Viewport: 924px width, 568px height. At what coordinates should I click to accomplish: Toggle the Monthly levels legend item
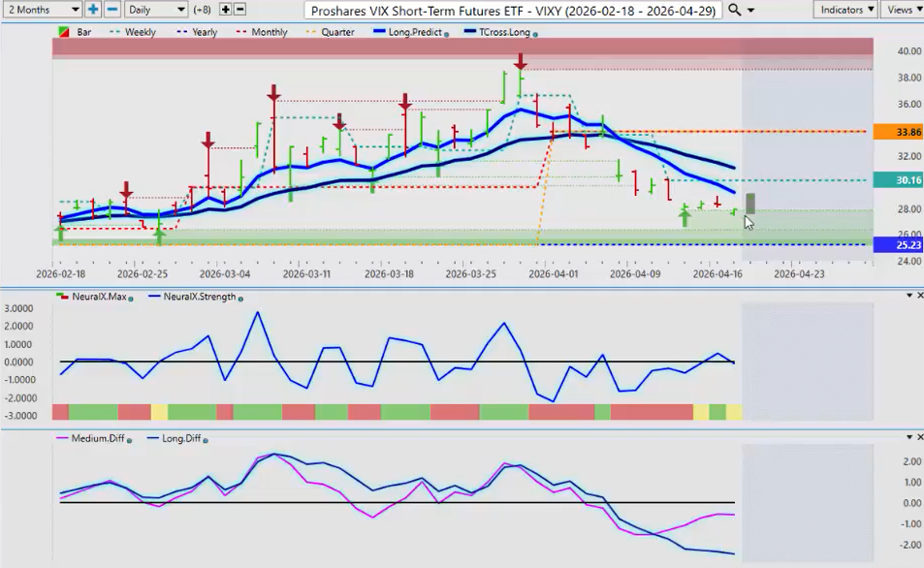click(x=262, y=32)
